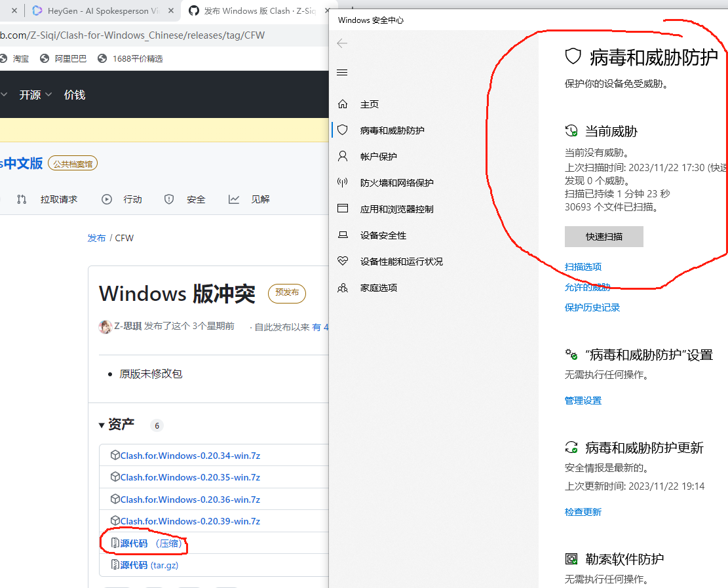Select 应用和浏览器控制 in the sidebar

397,209
